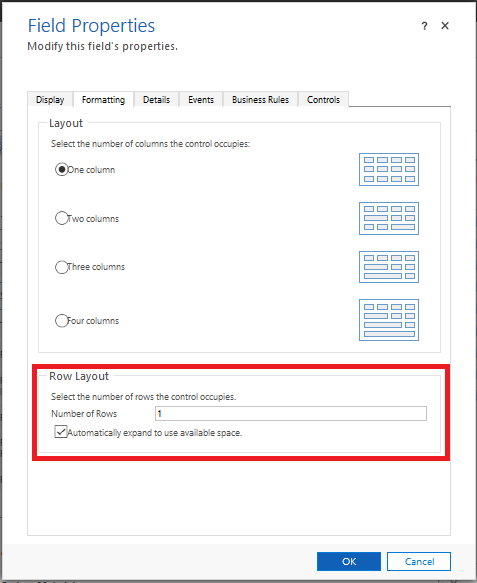Open the Formatting tab

103,100
